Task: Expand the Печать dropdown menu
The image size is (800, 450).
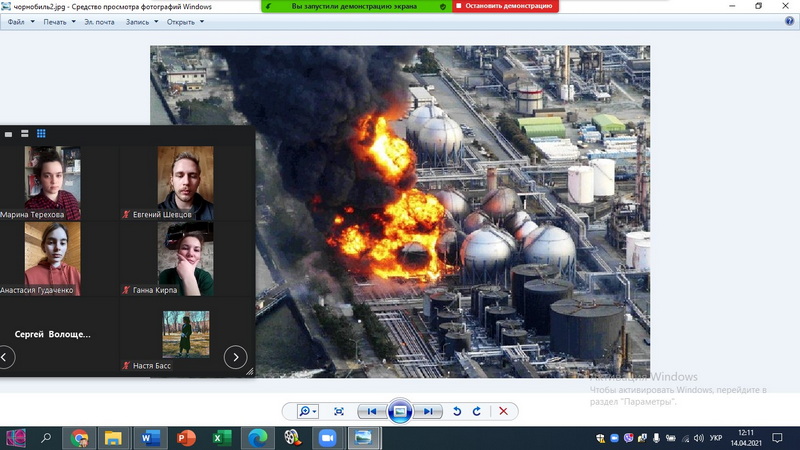Action: click(x=58, y=21)
